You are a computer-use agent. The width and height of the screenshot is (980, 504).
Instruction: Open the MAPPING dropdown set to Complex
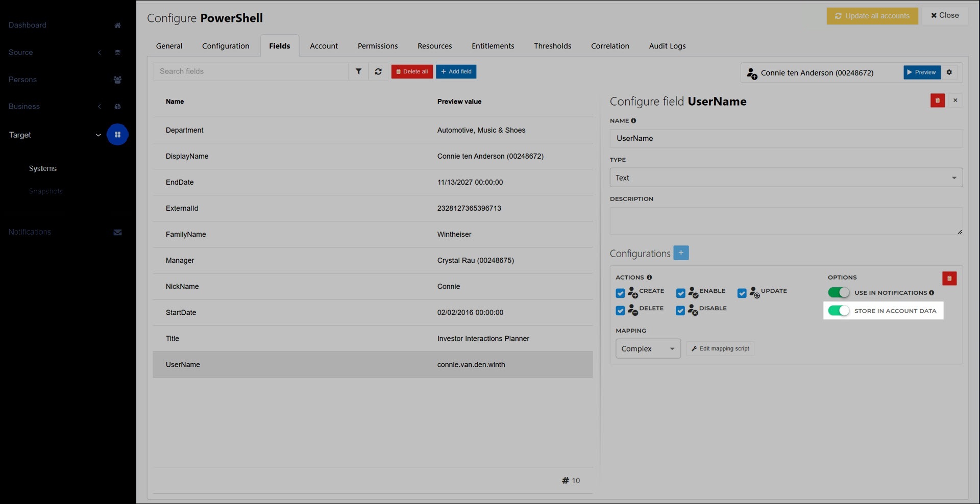tap(648, 348)
